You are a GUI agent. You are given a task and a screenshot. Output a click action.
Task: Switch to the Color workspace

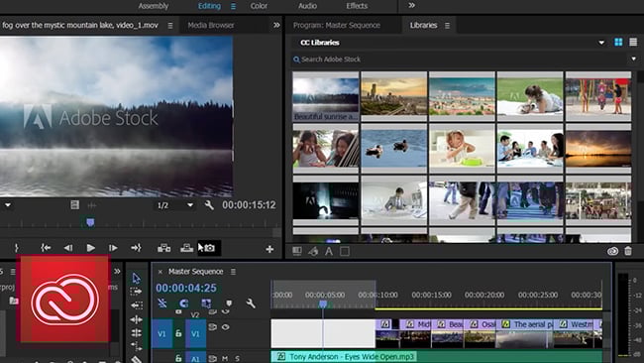click(259, 6)
